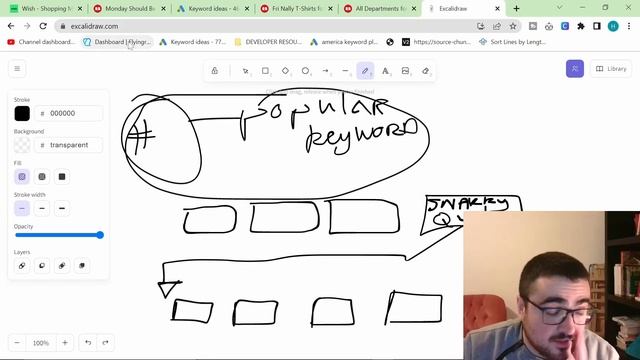The width and height of the screenshot is (640, 360).
Task: Open the Dashboard | Flyingr... bookmark
Action: coord(117,42)
